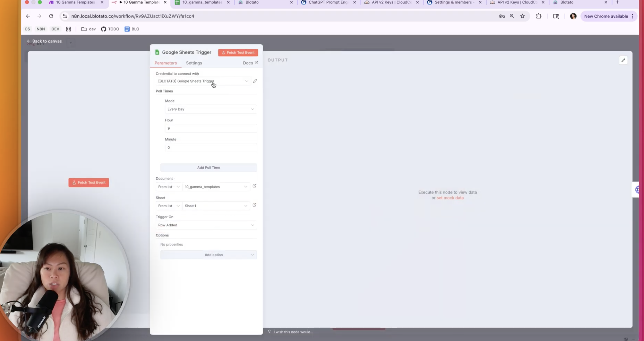The width and height of the screenshot is (644, 341).
Task: Open 10_gamma_templates document in new tab
Action: tap(254, 186)
